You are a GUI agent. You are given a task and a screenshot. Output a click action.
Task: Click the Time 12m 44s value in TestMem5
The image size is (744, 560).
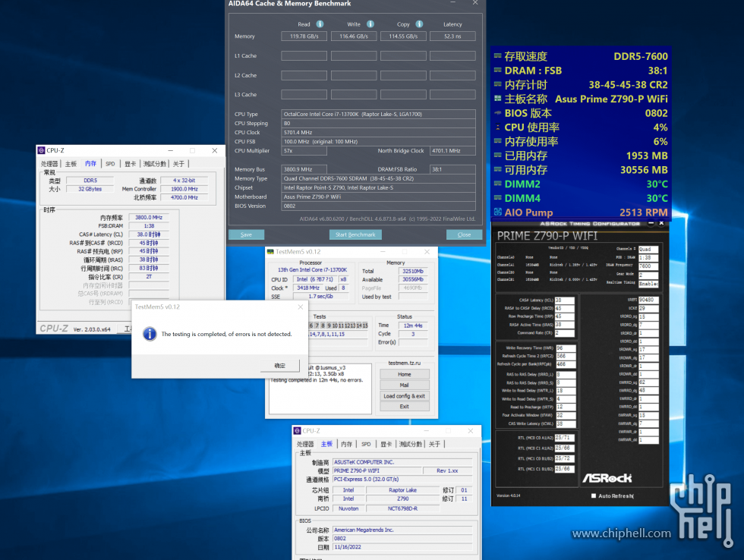pyautogui.click(x=413, y=326)
